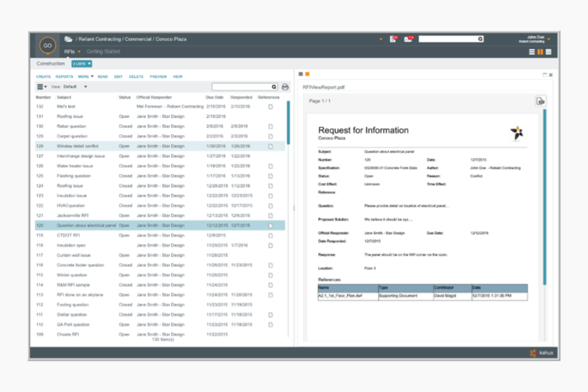
Task: Click the PDF preview vertical scrollbar
Action: point(545,197)
